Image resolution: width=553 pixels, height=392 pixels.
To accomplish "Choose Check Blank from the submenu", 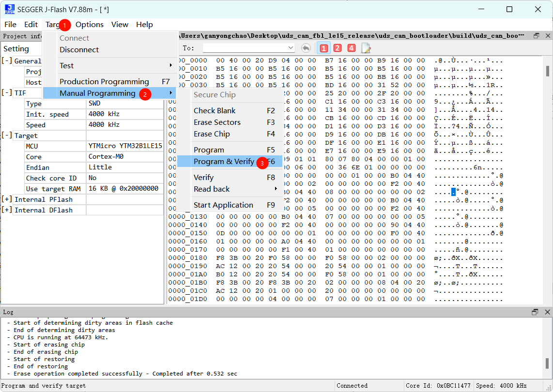I will coord(230,111).
